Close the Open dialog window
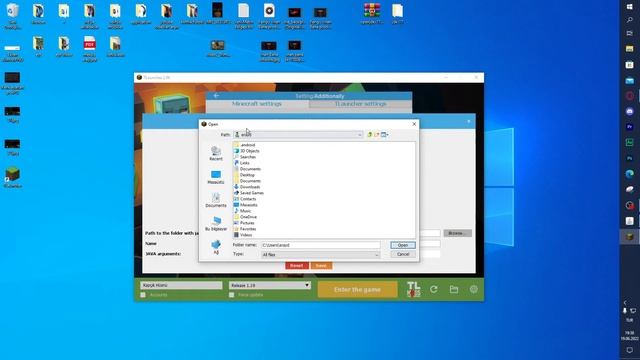The height and width of the screenshot is (360, 640). coord(414,124)
